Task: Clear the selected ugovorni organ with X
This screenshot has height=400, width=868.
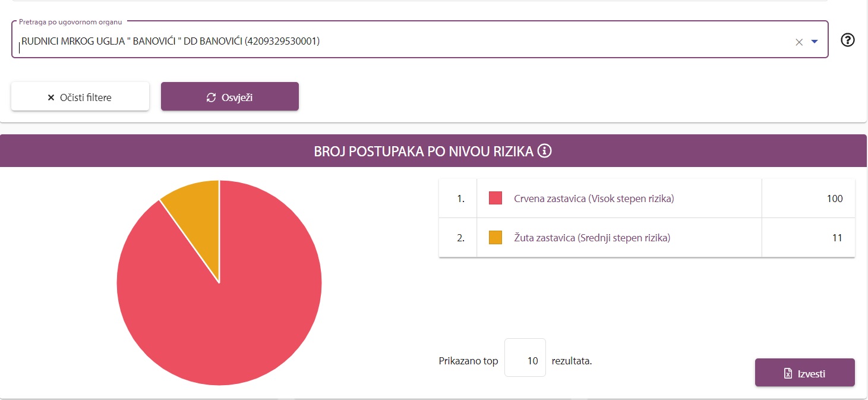Action: [x=799, y=42]
